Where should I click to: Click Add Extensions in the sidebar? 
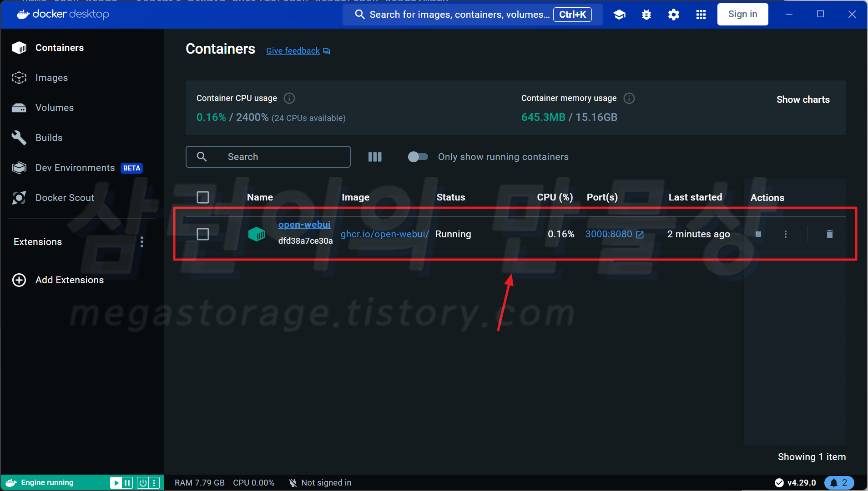[x=70, y=280]
